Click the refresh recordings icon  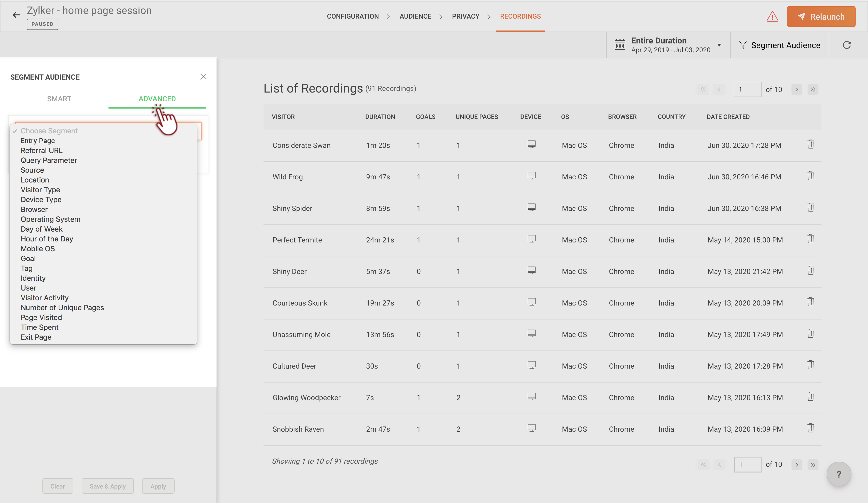coord(847,45)
